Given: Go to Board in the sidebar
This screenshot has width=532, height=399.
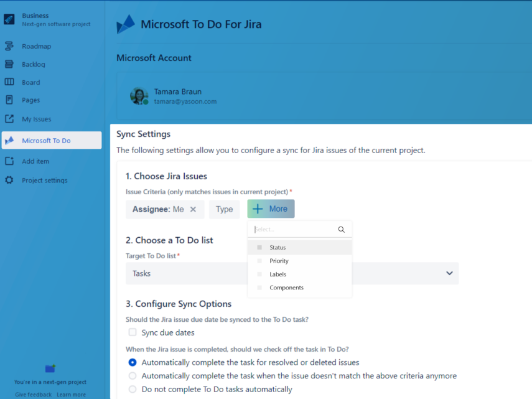Looking at the screenshot, I should [31, 82].
